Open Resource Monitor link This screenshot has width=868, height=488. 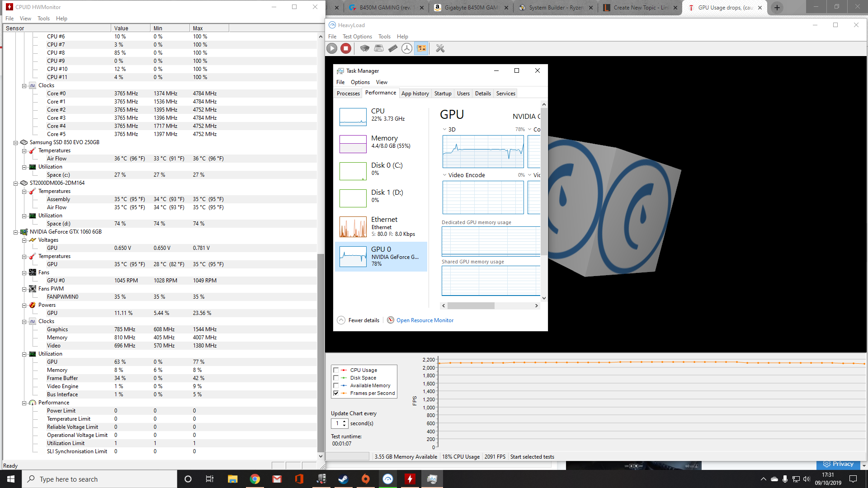click(x=425, y=320)
